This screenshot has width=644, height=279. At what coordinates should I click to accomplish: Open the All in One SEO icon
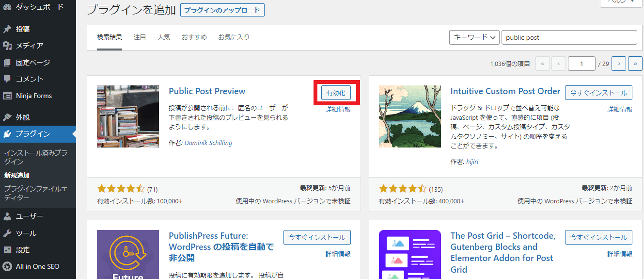click(x=7, y=266)
